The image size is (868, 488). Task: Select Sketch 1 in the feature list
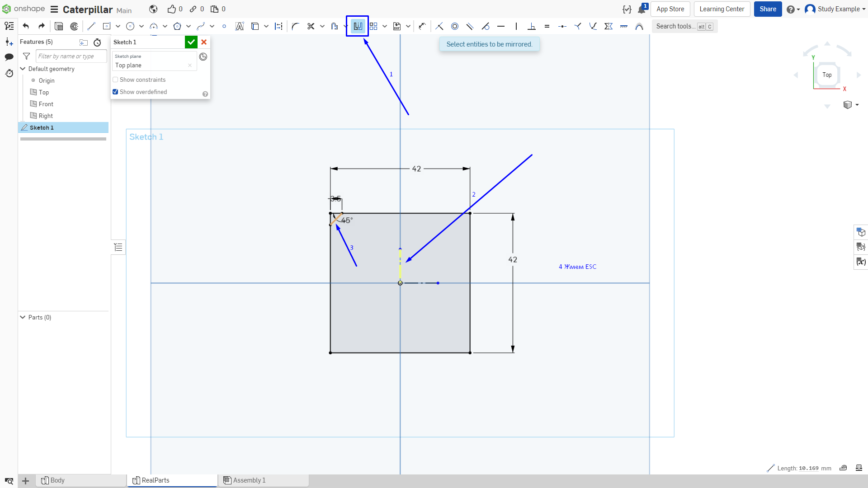point(63,127)
